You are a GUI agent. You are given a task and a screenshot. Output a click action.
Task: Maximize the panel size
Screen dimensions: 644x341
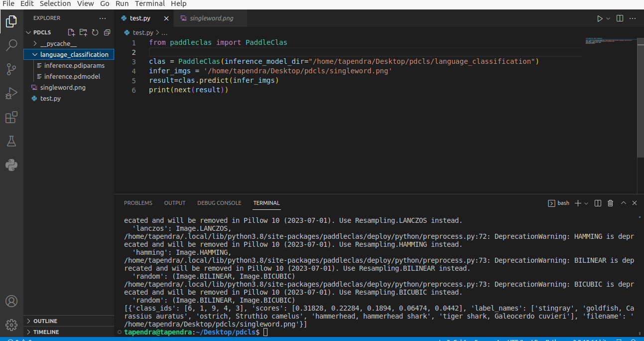pyautogui.click(x=623, y=203)
